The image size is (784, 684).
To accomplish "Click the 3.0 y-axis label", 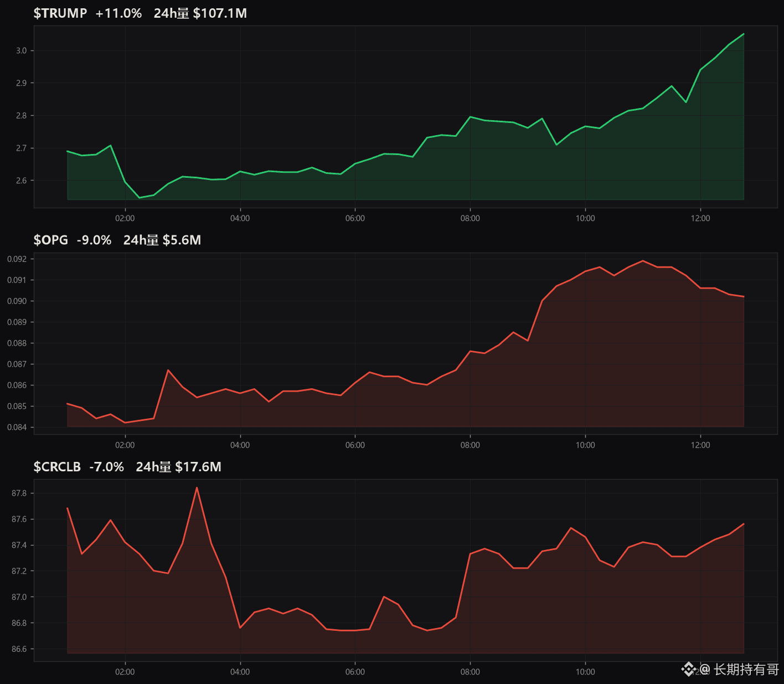I will click(21, 50).
